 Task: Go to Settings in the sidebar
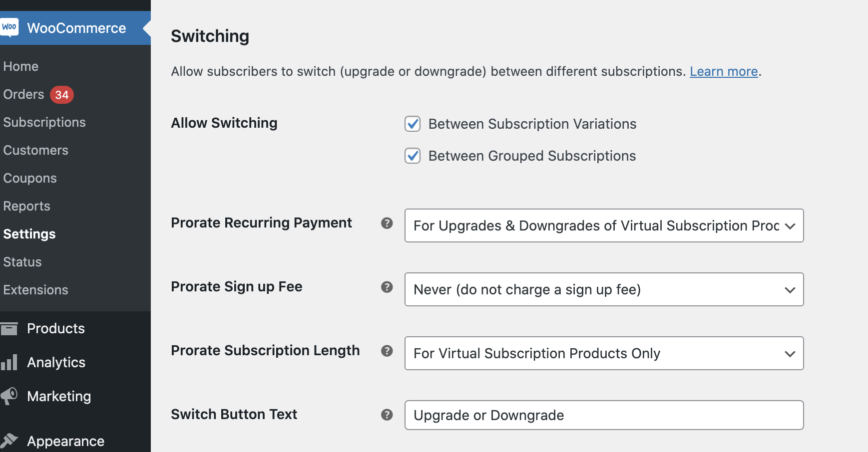[29, 233]
